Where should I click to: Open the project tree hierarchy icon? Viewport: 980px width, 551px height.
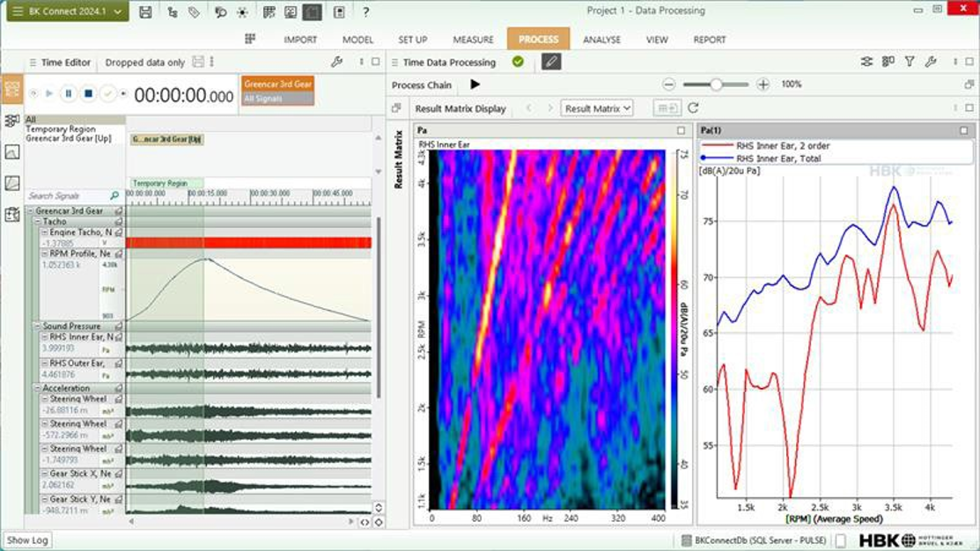click(x=172, y=11)
